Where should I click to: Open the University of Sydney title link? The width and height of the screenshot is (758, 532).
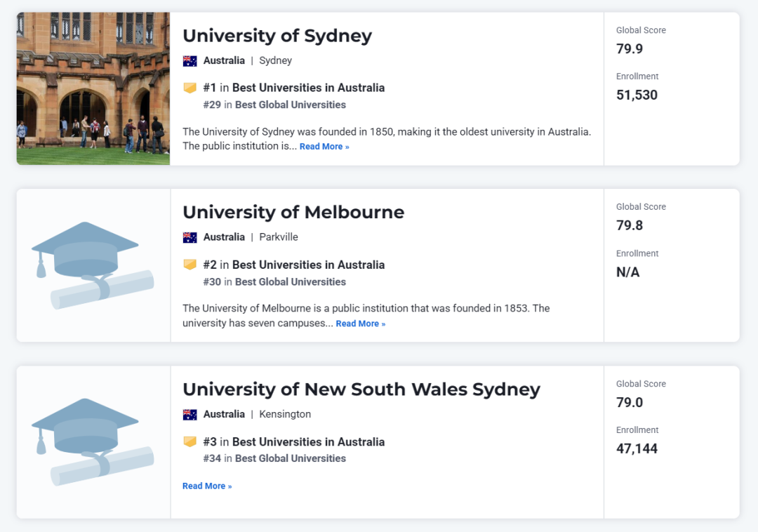(277, 36)
